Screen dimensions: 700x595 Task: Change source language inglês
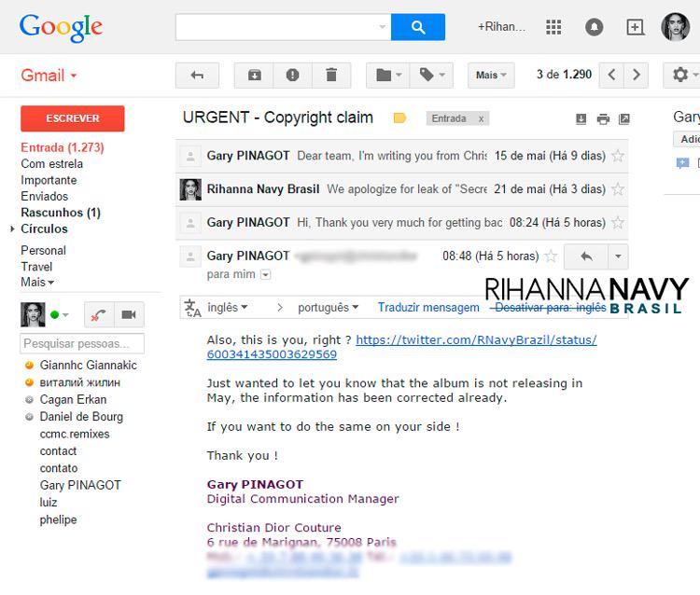coord(228,308)
